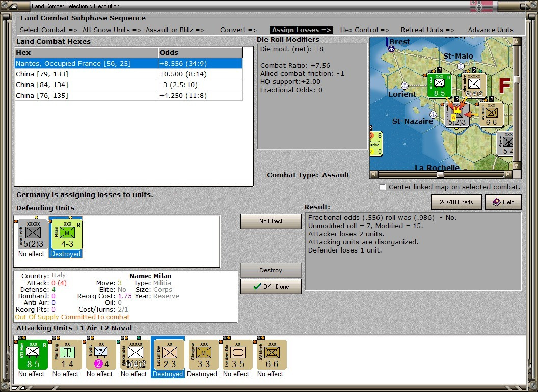Select the von Leeb defending HQ unit
Screen dimensions: 538x392
[33, 235]
